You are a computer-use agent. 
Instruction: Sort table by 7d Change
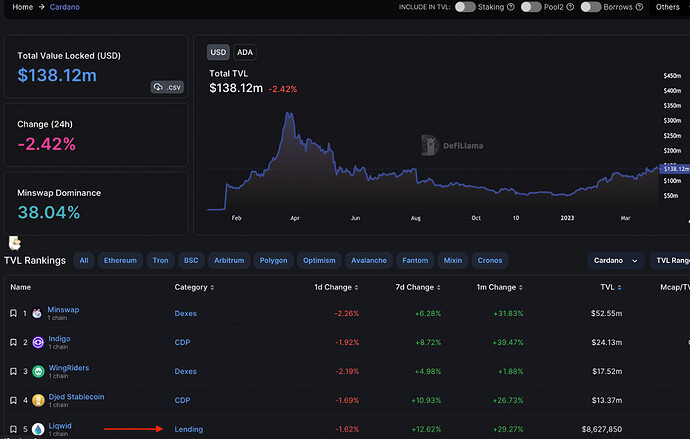point(418,287)
